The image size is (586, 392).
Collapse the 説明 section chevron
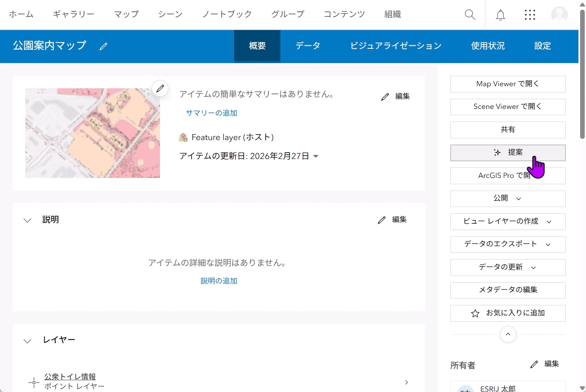pos(27,220)
